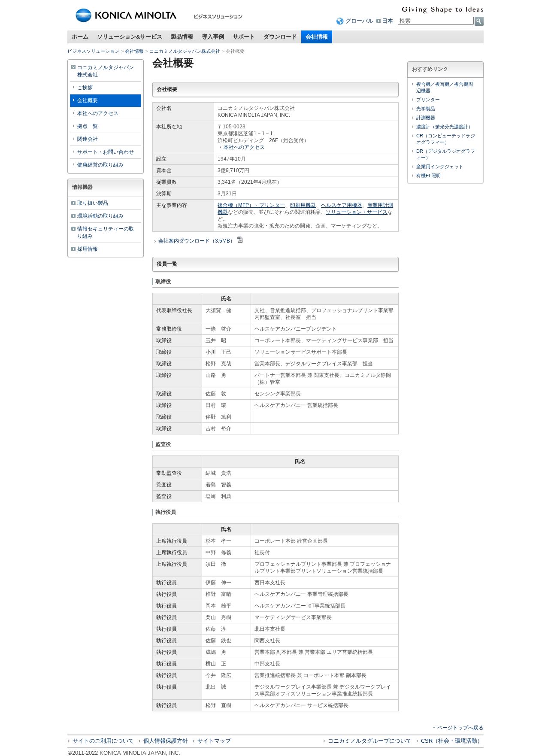This screenshot has width=551, height=756.
Task: Select the 会社情報 menu tab
Action: [x=317, y=37]
